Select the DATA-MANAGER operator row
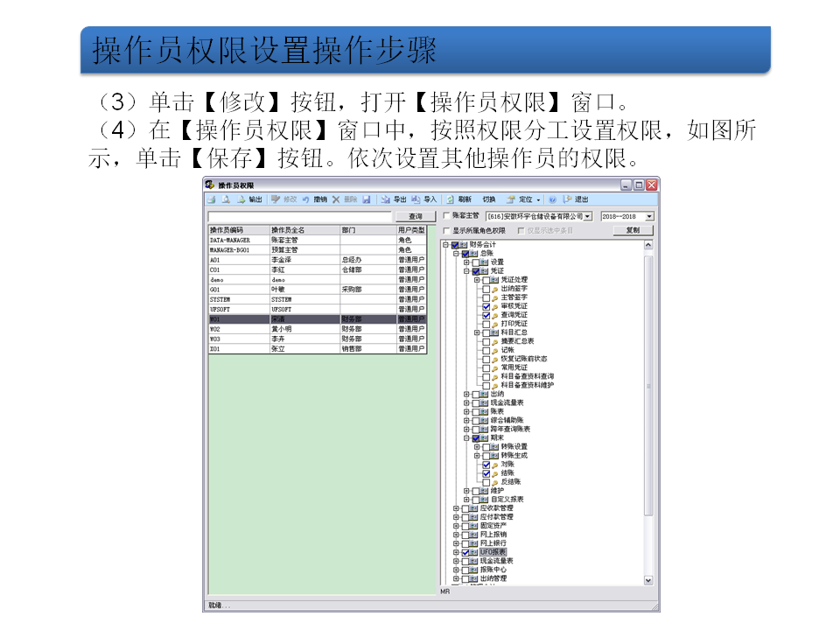 pyautogui.click(x=317, y=241)
